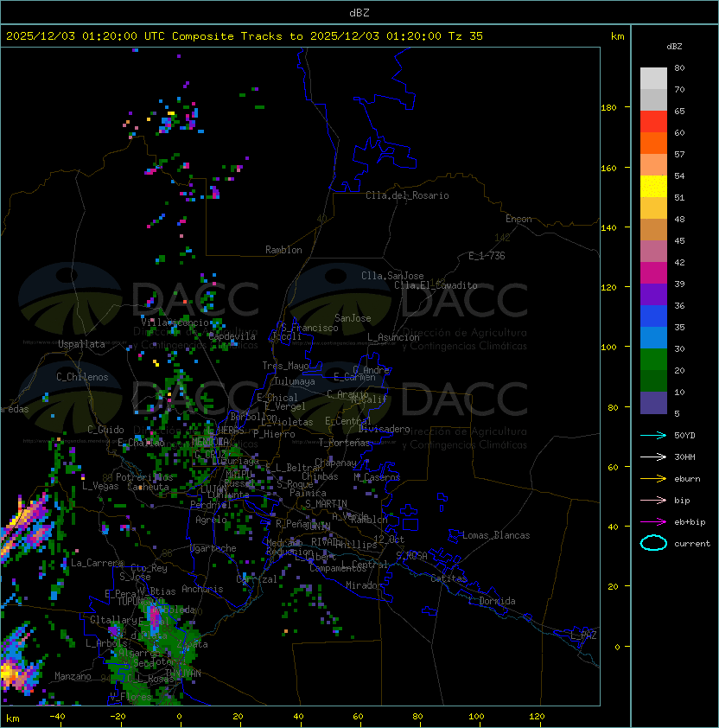The height and width of the screenshot is (728, 719).
Task: Click the 'La_Carrera' map label
Action: (x=97, y=563)
